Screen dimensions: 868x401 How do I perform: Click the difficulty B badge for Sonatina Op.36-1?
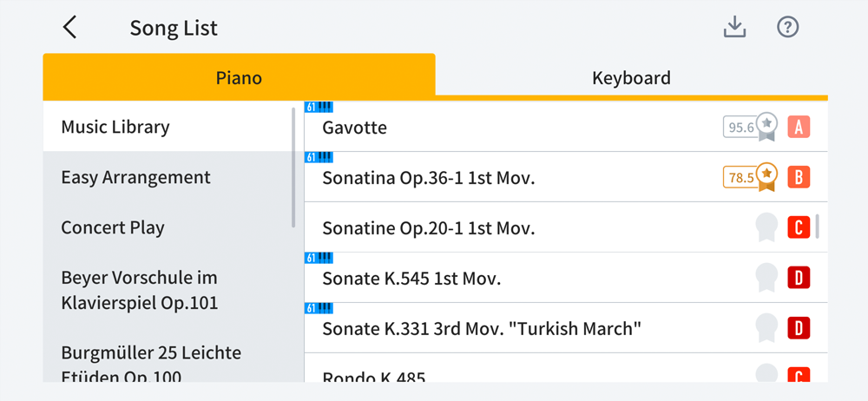click(x=799, y=177)
